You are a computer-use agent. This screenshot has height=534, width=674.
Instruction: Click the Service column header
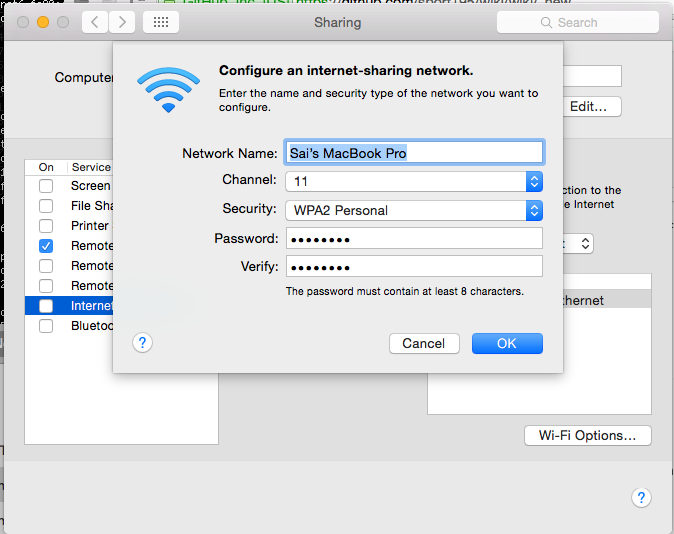click(x=91, y=167)
